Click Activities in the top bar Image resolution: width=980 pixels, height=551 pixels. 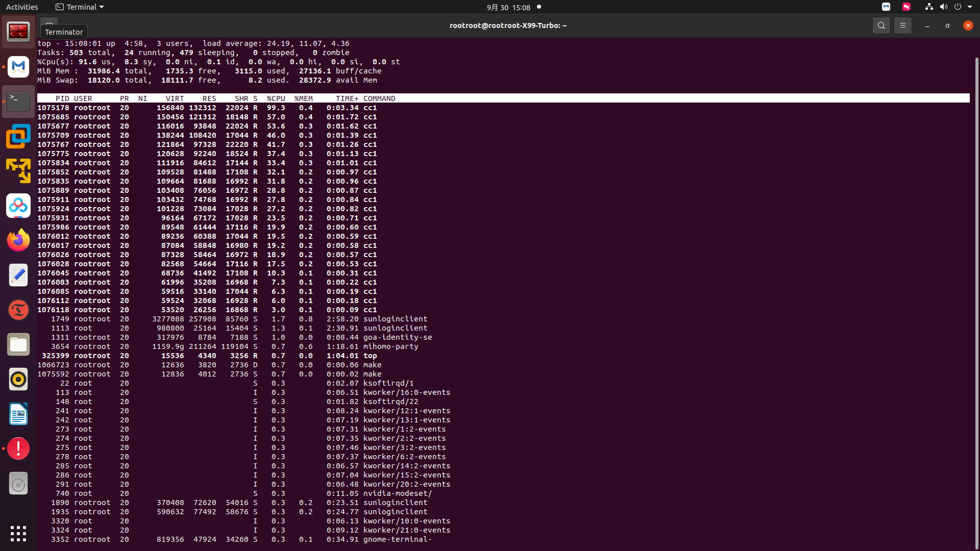click(x=22, y=7)
